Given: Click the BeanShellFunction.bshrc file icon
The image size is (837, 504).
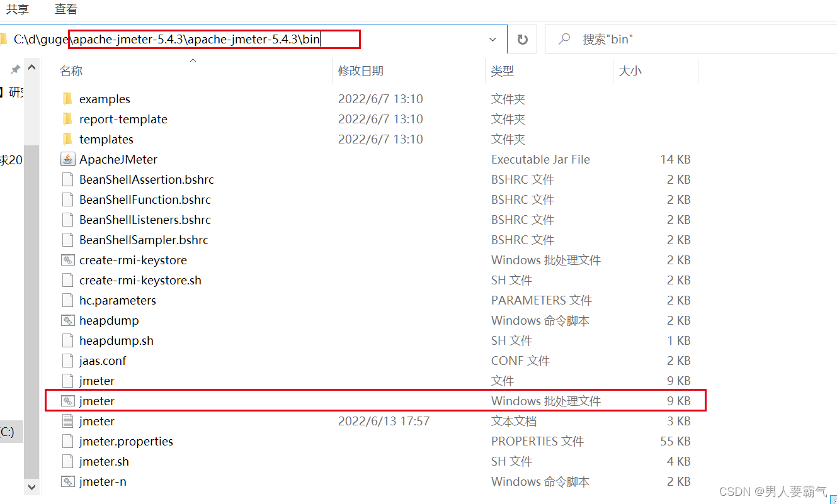Looking at the screenshot, I should pyautogui.click(x=68, y=199).
